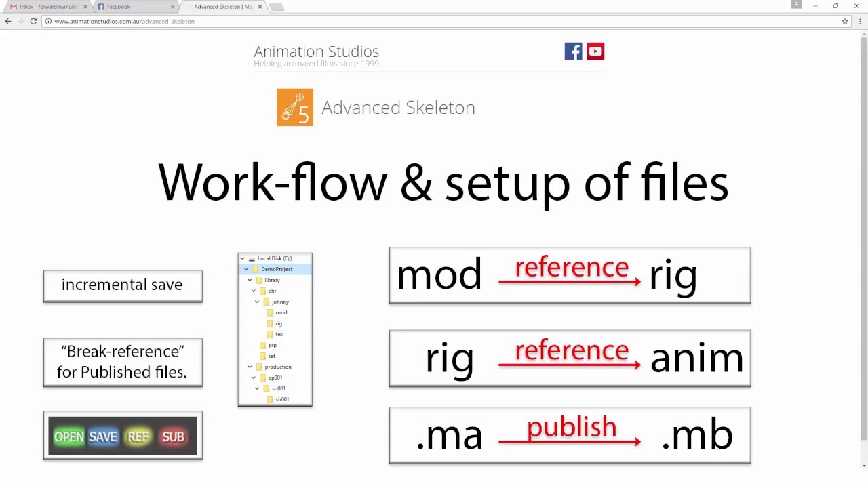
Task: Close the Inbox Gmail tab
Action: coord(85,7)
